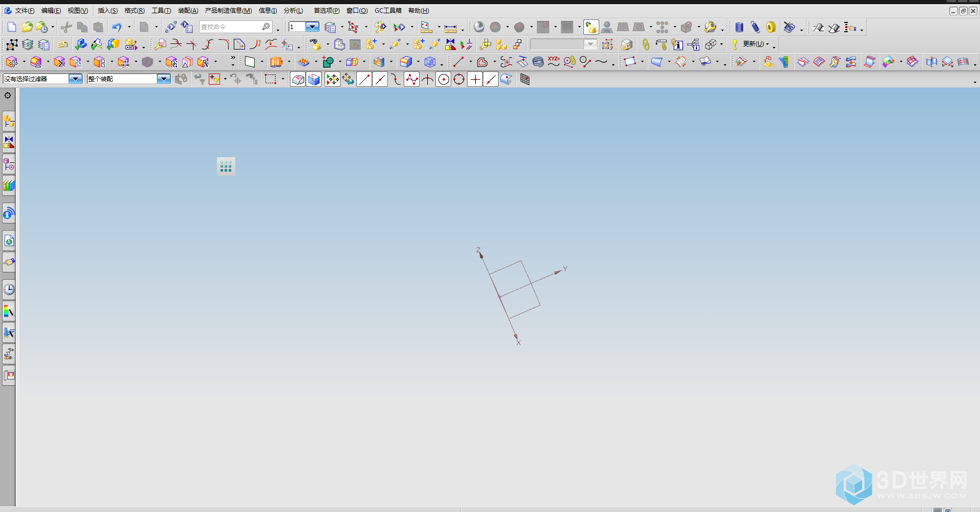
Task: Click the 更新(U) button
Action: tap(753, 44)
